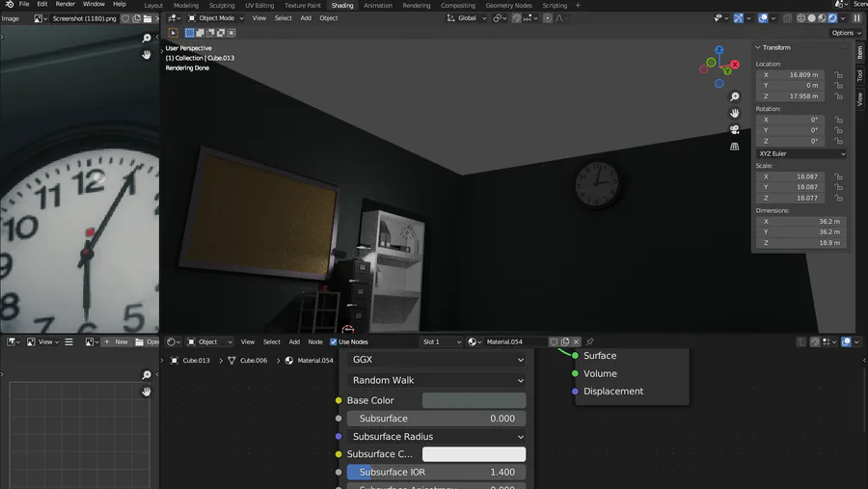Lock the X location lock icon
The image size is (868, 489).
click(839, 75)
